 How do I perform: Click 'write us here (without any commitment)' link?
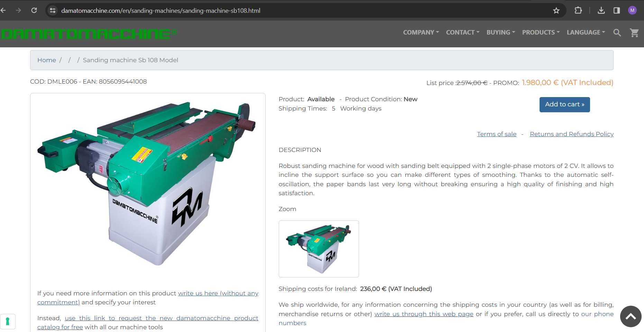(x=218, y=293)
